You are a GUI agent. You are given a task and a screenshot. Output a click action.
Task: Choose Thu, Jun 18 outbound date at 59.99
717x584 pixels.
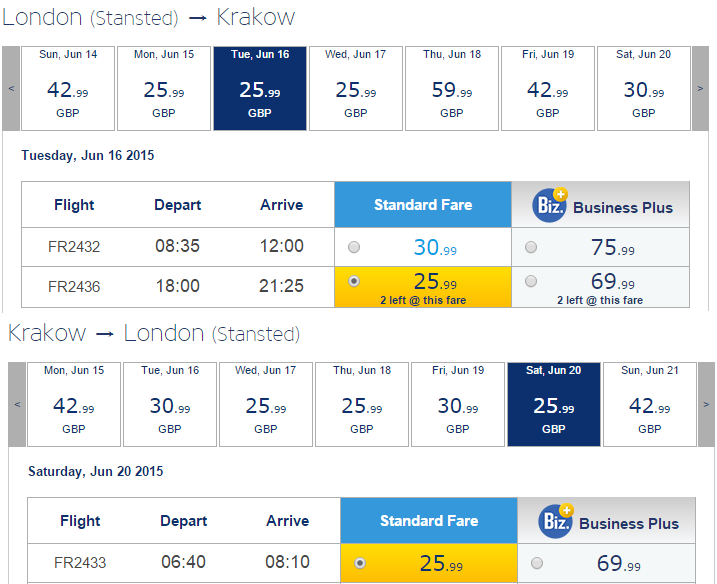click(x=452, y=88)
